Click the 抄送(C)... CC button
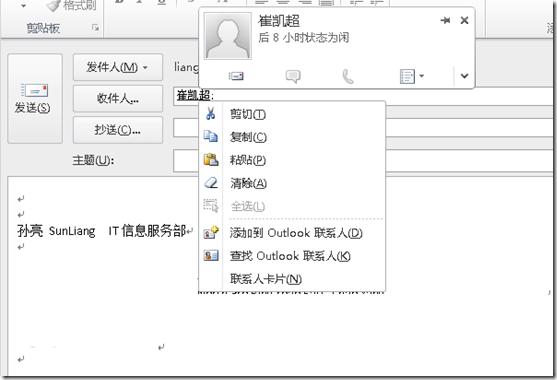Viewport: 557px width, 380px height. tap(118, 130)
